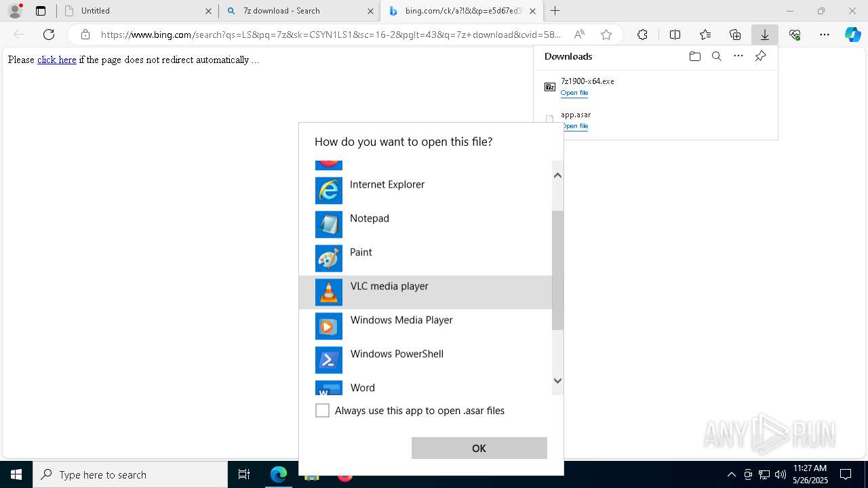Pick the Word app icon
Viewport: 868px width, 488px height.
pos(329,388)
